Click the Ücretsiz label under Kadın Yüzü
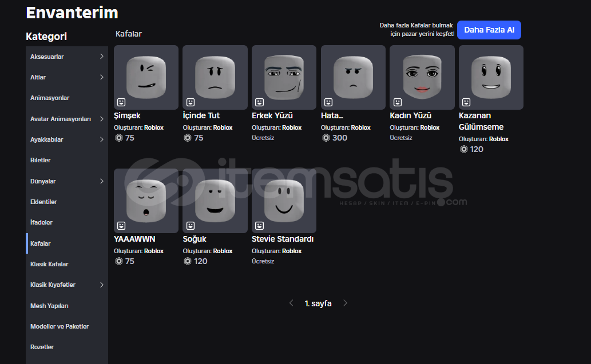This screenshot has width=591, height=364. (400, 138)
